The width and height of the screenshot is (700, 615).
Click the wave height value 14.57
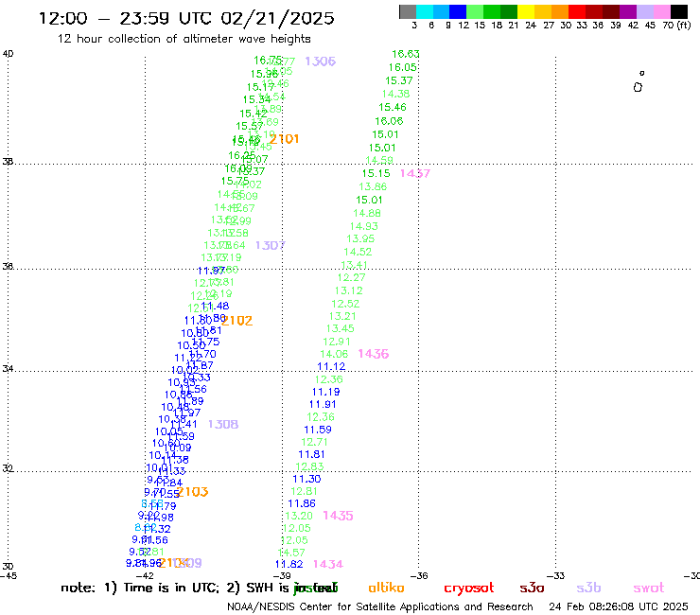(291, 553)
